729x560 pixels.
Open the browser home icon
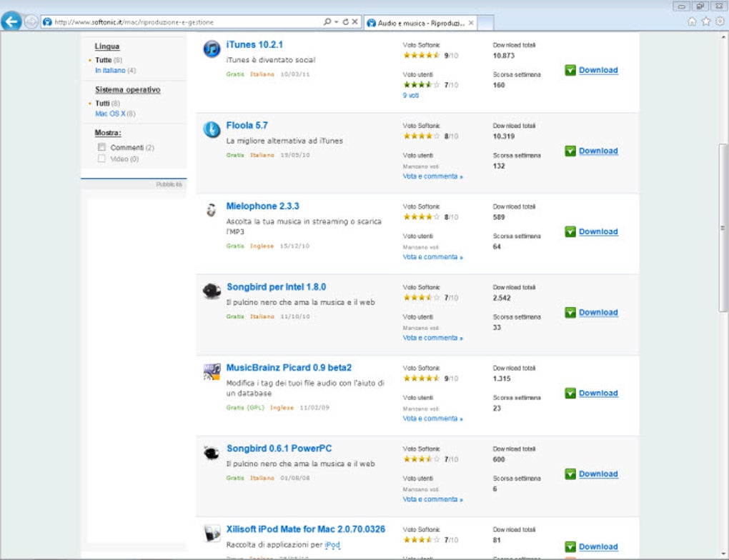click(x=692, y=21)
